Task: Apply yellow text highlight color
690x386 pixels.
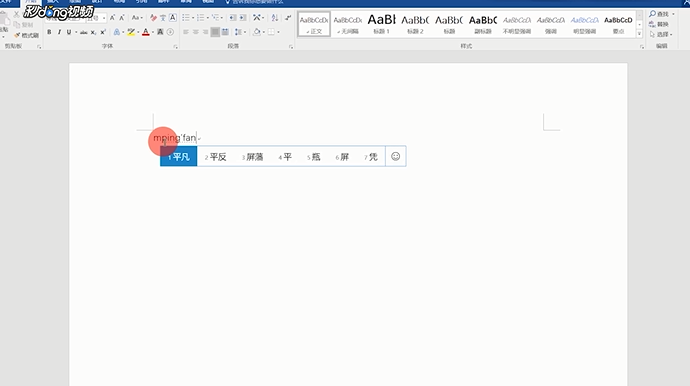Action: click(131, 32)
